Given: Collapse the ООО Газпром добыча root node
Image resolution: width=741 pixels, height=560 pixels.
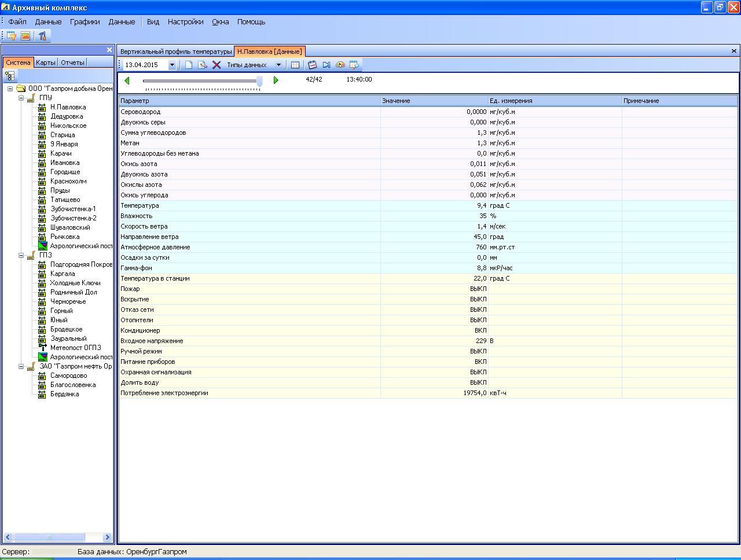Looking at the screenshot, I should 10,89.
